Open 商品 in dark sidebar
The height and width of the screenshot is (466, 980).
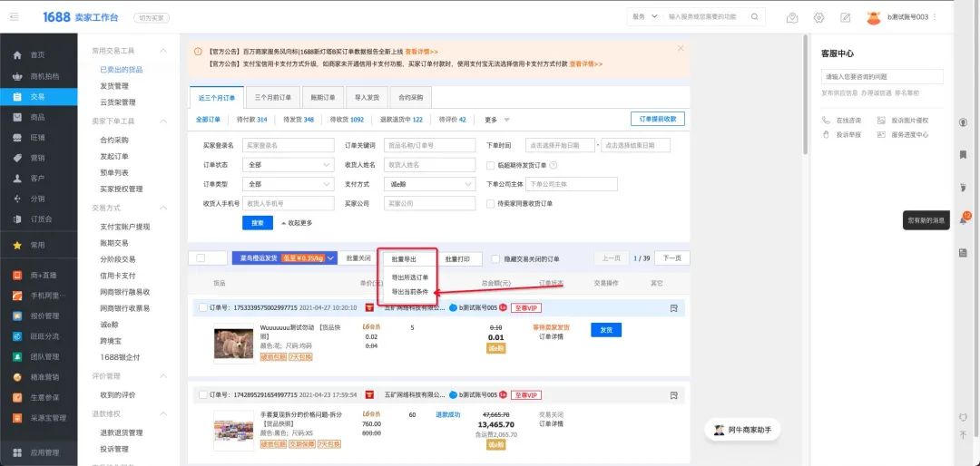[37, 117]
